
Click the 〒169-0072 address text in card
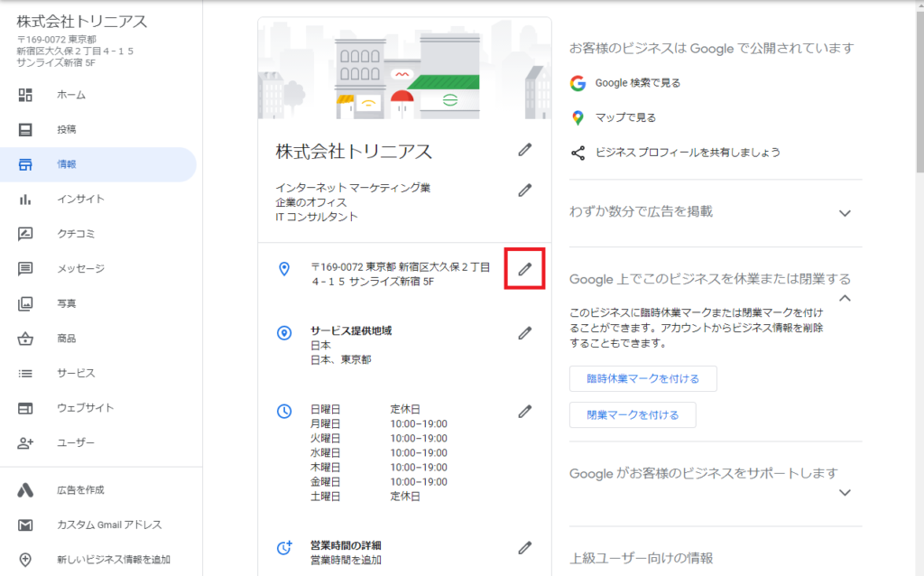(x=400, y=274)
